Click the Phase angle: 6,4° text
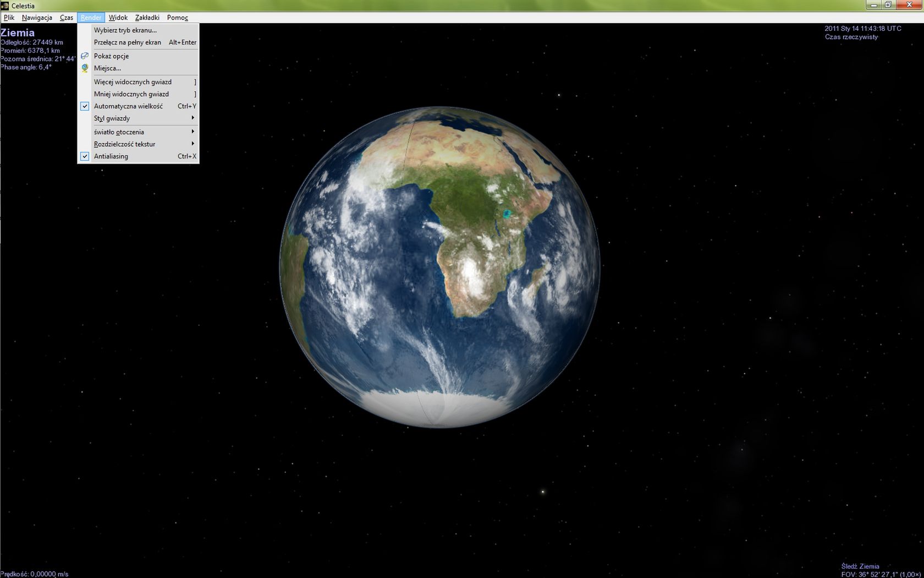Image resolution: width=924 pixels, height=578 pixels. 26,67
